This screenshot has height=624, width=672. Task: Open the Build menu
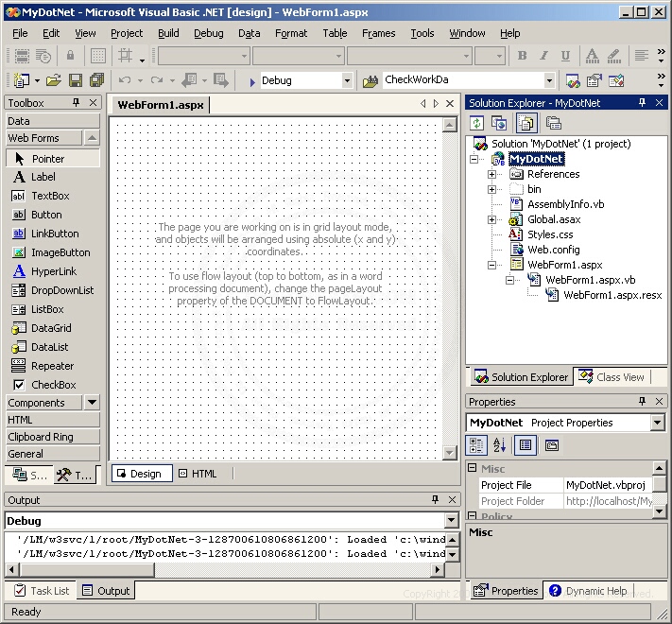pyautogui.click(x=168, y=33)
